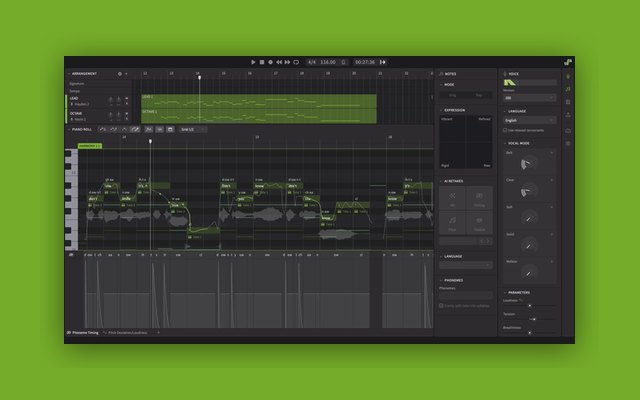Image resolution: width=640 pixels, height=400 pixels.
Task: Switch to the Pitch Deviation/Loudness tab
Action: tap(125, 333)
